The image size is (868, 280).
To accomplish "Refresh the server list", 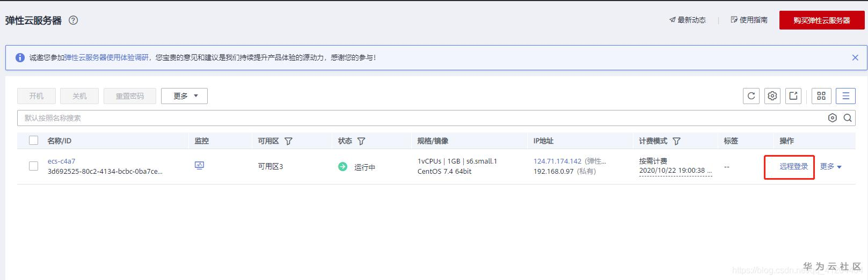I will click(752, 96).
